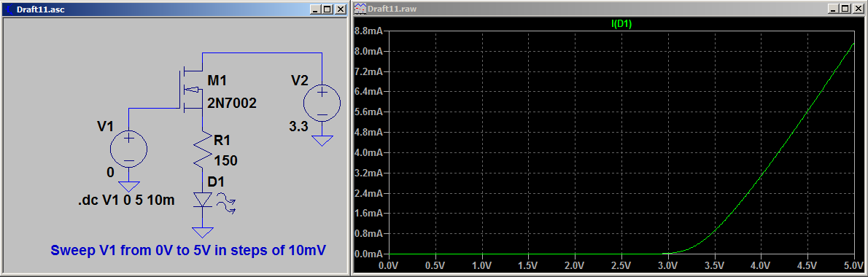Image resolution: width=868 pixels, height=277 pixels.
Task: Click the ground symbol under V2
Action: pos(322,141)
